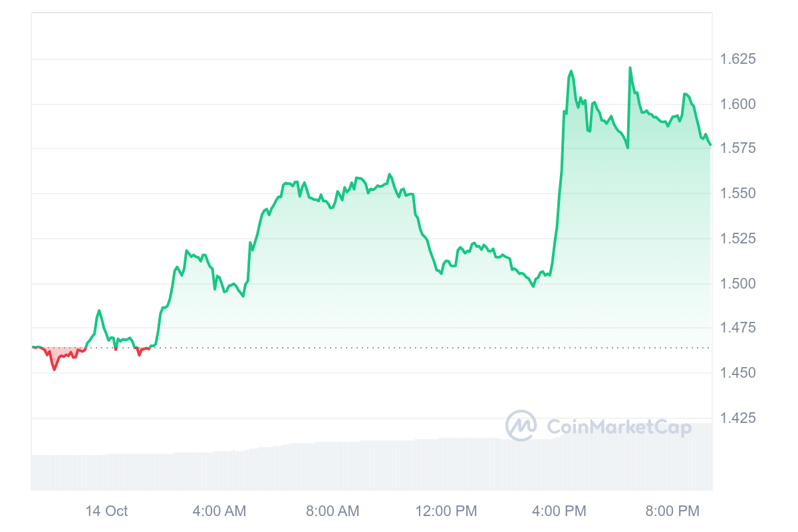
Task: Click the 1.425 price axis label
Action: pyautogui.click(x=738, y=418)
